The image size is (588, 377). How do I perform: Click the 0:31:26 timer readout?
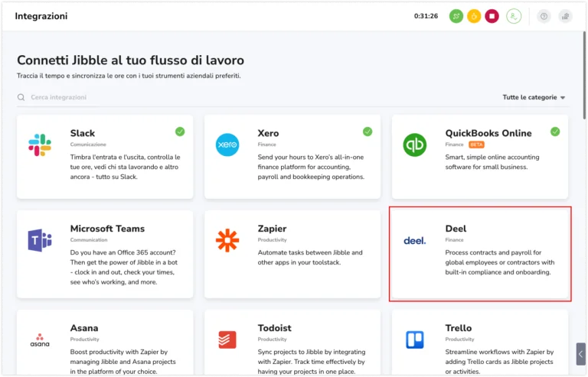(x=426, y=16)
